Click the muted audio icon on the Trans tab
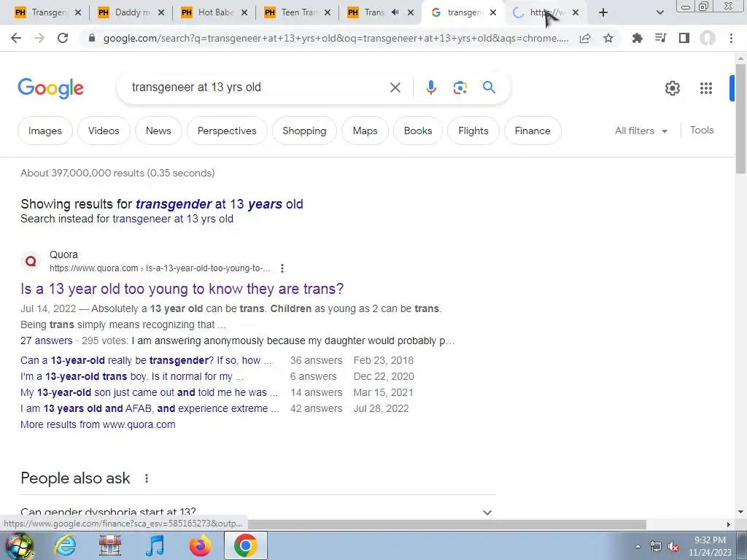Image resolution: width=747 pixels, height=560 pixels. [x=395, y=12]
